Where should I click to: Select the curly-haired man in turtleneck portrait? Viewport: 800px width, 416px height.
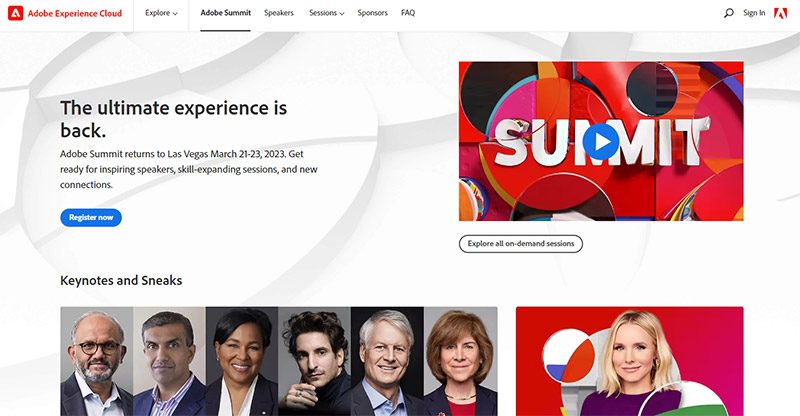click(x=315, y=361)
